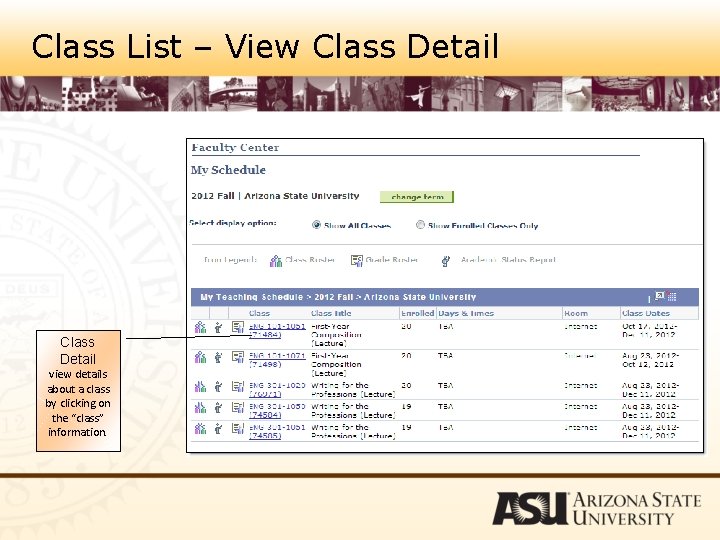Open ENG 301-1050 (74504) class link
Screen dimensions: 720x540
click(277, 411)
